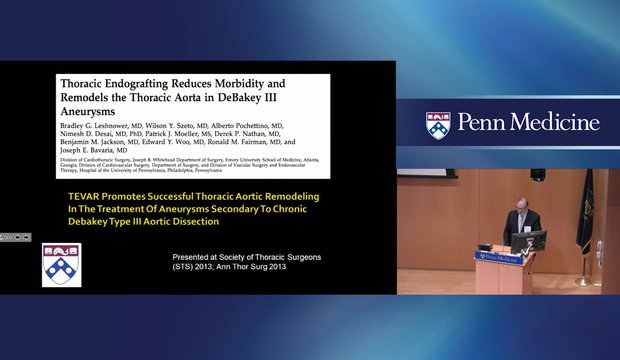Click the computer monitor on the podium
This screenshot has width=620, height=360.
(x=528, y=241)
